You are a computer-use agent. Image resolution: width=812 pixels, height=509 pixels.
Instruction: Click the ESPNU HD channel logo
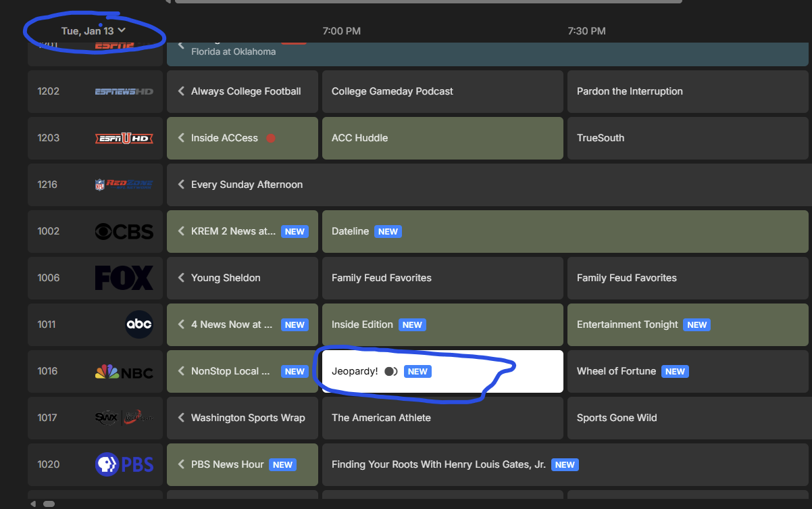(x=124, y=138)
